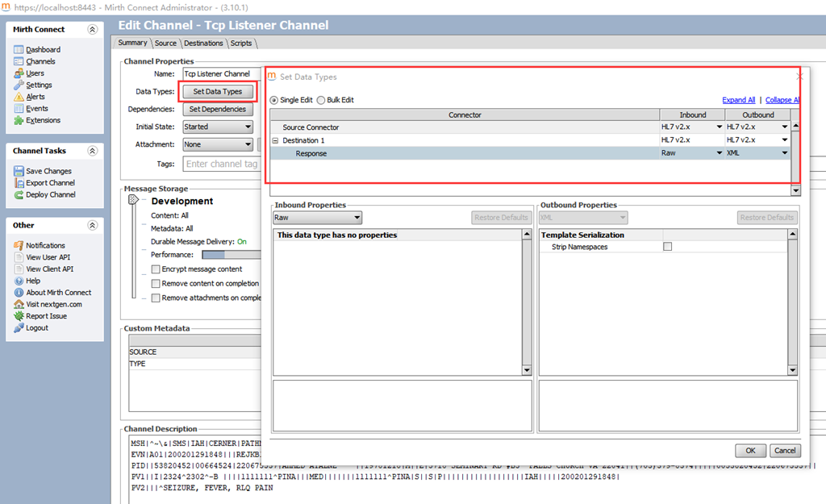
Task: Collapse the Mirth Connect sidebar panel
Action: (92, 30)
